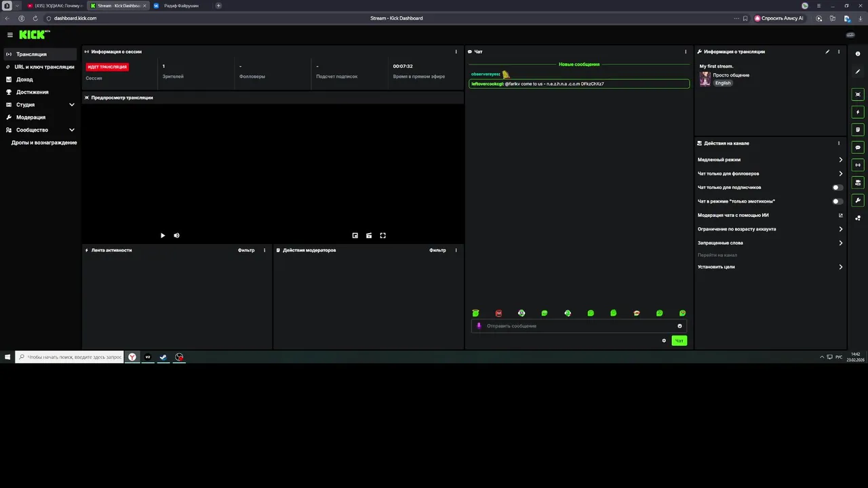Toggle the lightning activity widget in the right sidebar
The image size is (868, 488).
858,112
